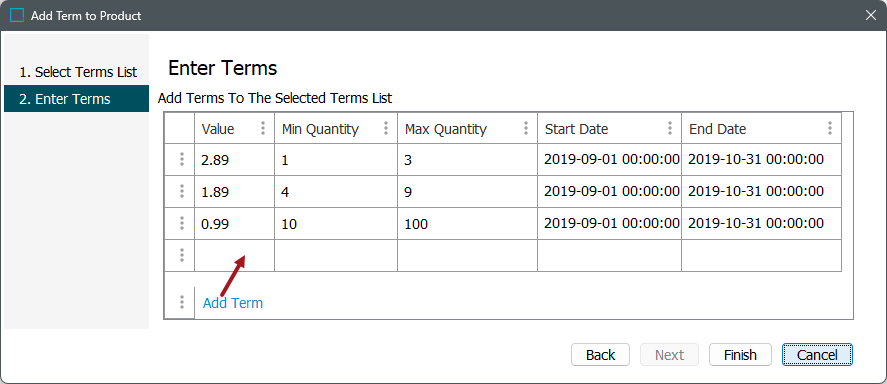Screen dimensions: 887x384
Task: Select the Min Quantity cell showing 4
Action: point(336,192)
